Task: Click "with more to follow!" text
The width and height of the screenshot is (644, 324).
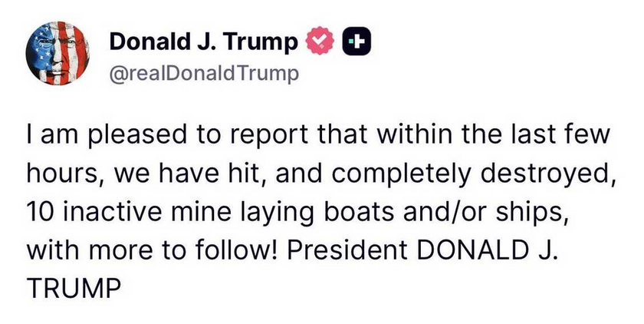Action: tap(142, 250)
